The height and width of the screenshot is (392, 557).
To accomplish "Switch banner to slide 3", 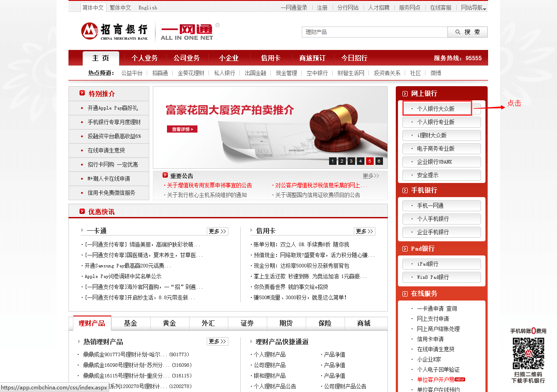I will point(351,161).
